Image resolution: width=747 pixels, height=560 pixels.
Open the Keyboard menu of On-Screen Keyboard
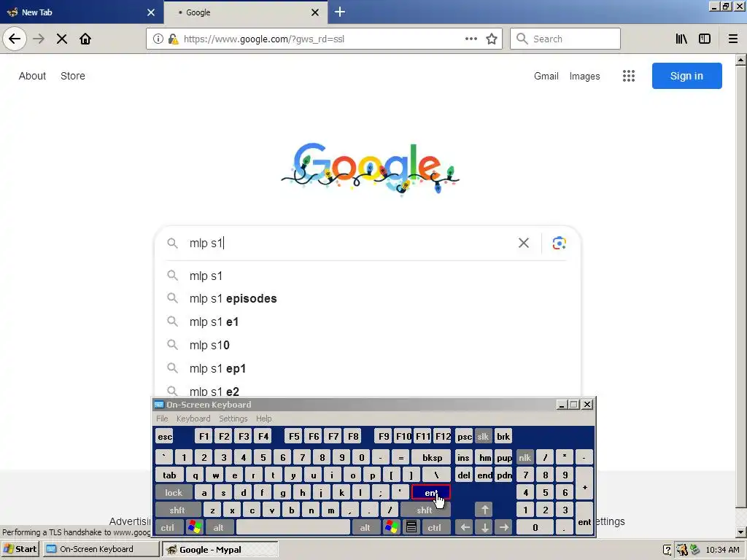coord(193,419)
